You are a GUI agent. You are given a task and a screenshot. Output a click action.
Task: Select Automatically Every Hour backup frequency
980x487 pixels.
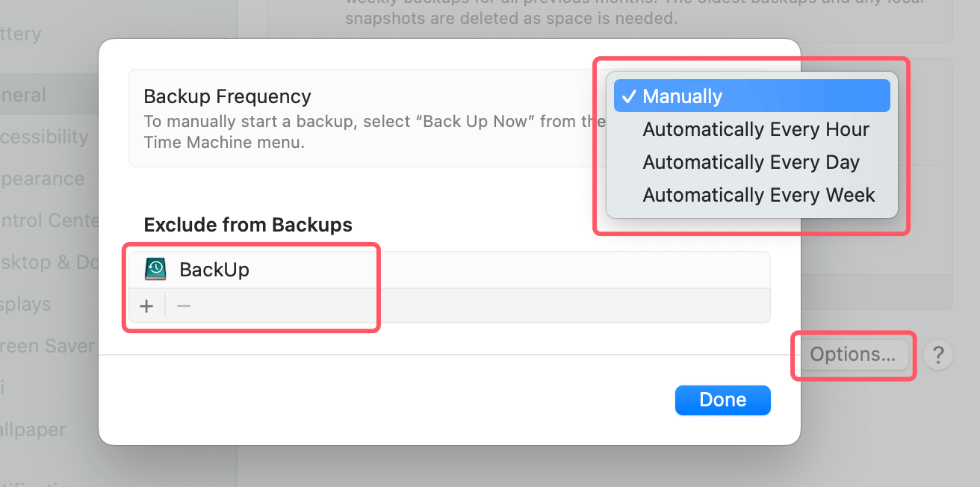coord(756,128)
